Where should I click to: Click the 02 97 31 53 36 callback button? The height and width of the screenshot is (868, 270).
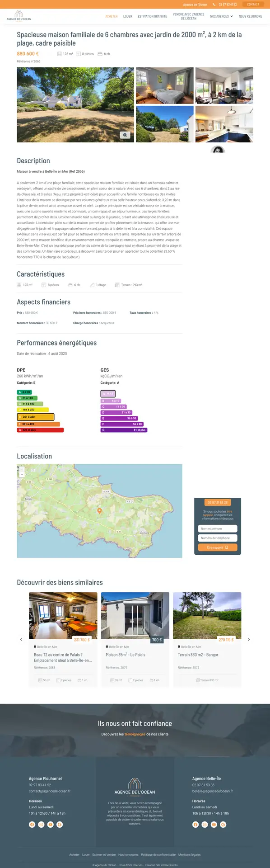[218, 502]
